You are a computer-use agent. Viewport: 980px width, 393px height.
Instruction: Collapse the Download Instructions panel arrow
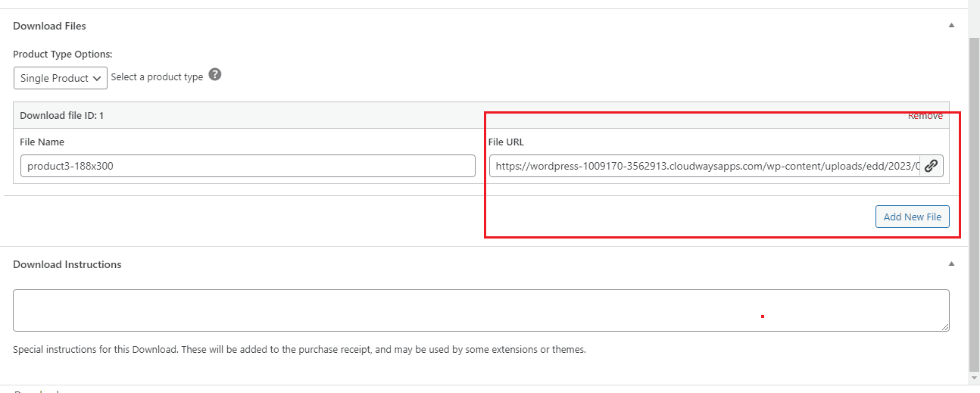tap(951, 264)
